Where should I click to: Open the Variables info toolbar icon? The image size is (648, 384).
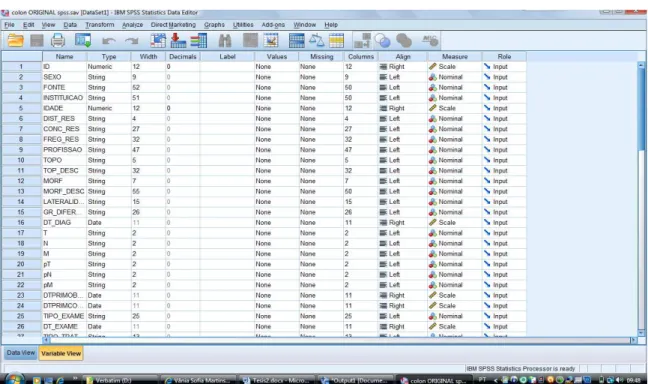[198, 41]
